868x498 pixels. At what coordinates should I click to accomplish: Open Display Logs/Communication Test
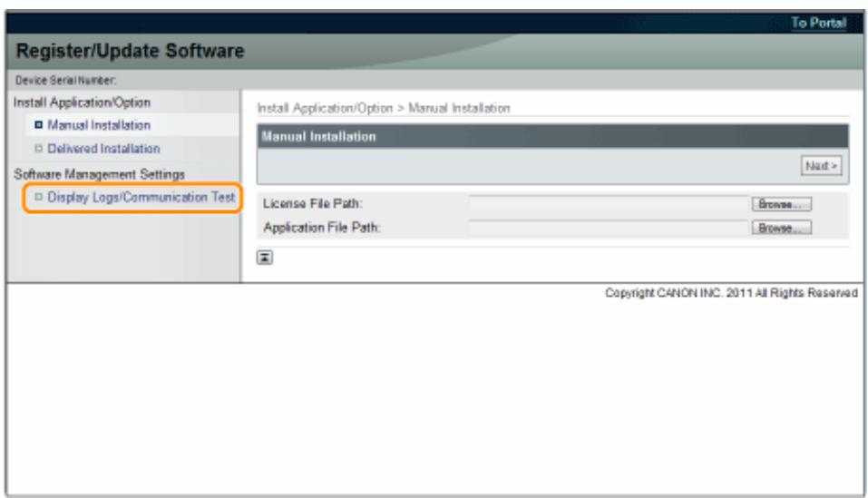[x=141, y=197]
